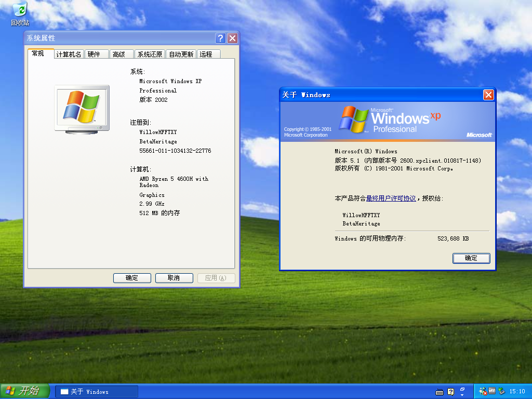Switch to the 自动更新 tab

181,54
